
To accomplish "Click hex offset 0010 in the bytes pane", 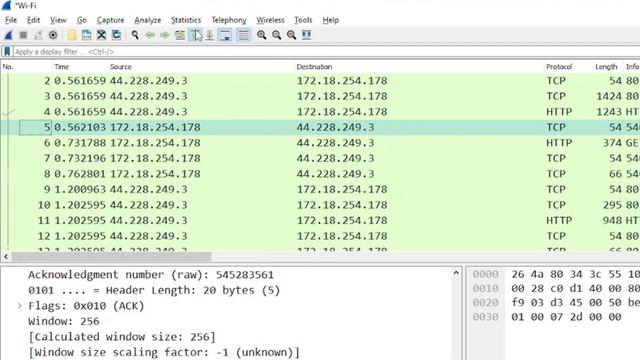I will point(485,289).
